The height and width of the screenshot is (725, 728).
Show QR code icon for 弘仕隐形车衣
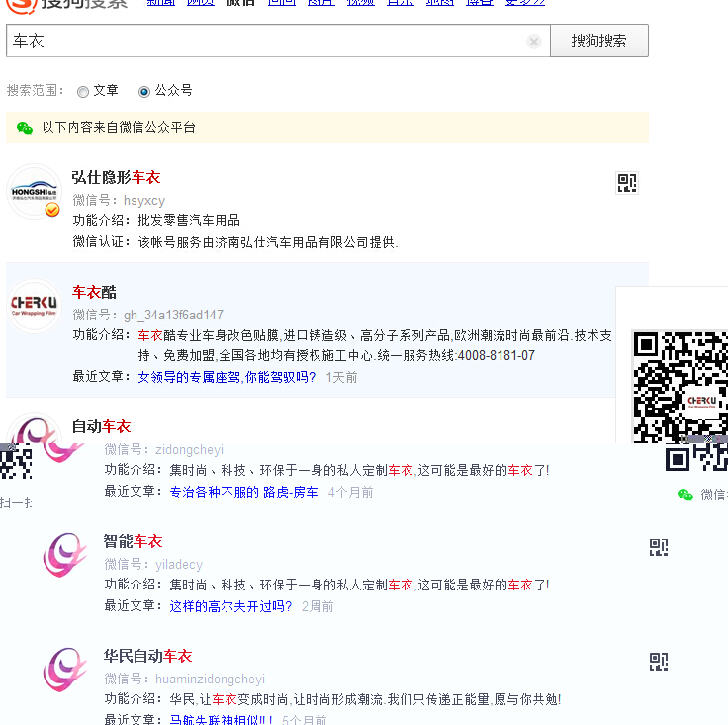point(627,183)
